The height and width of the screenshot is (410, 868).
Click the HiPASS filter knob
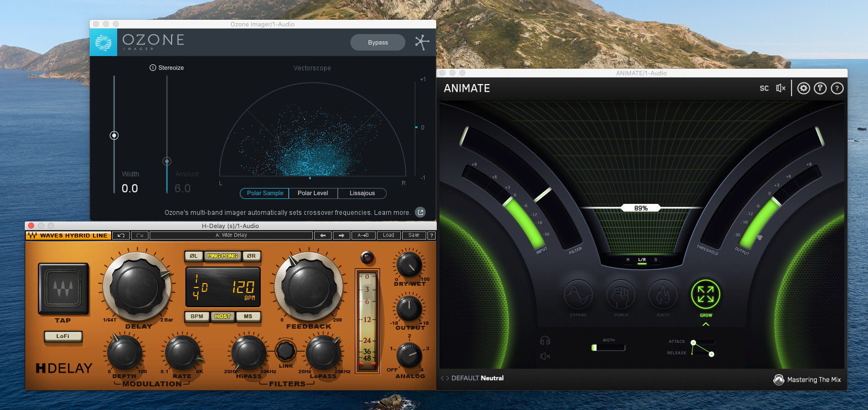click(249, 353)
